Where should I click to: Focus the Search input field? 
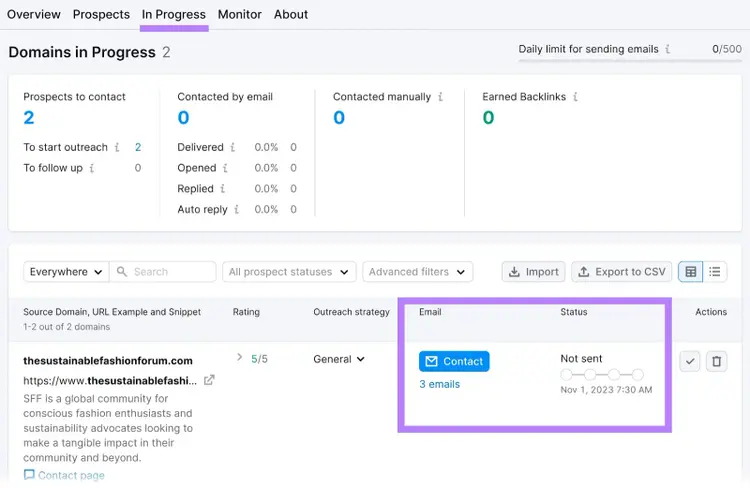point(163,272)
